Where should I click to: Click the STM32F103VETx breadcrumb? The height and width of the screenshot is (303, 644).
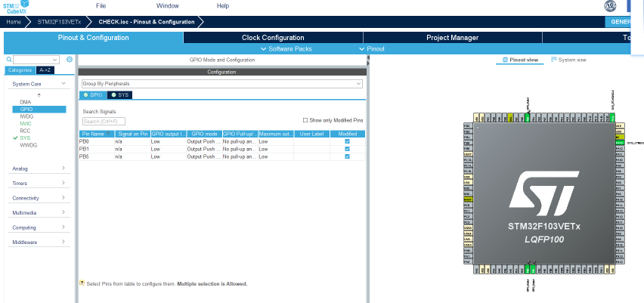point(59,22)
